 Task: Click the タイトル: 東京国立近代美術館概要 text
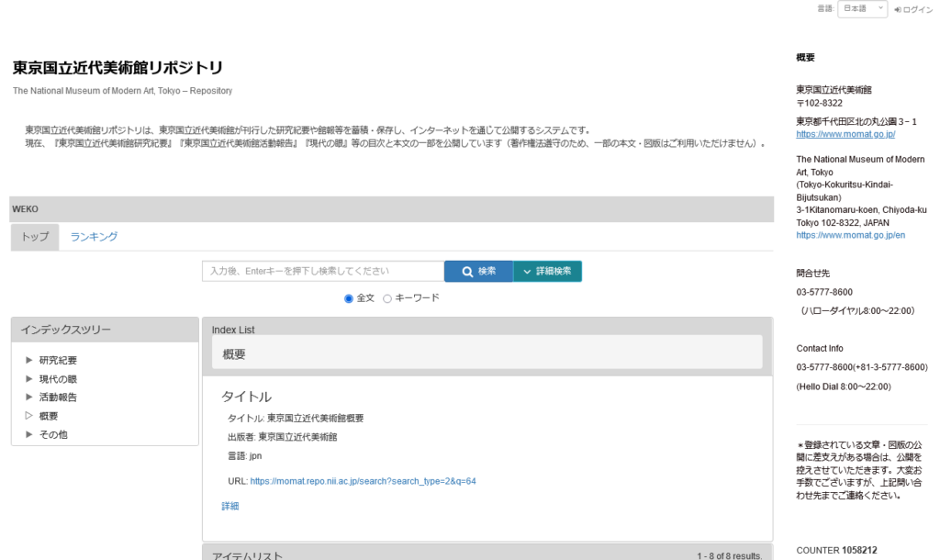[296, 418]
